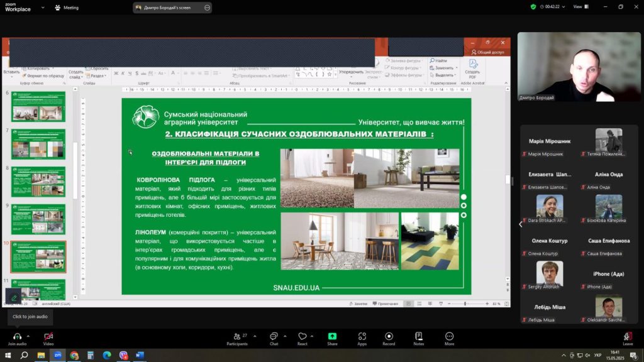Screen dimensions: 644x362
Task: Start video with the Video camera icon
Action: tap(48, 336)
